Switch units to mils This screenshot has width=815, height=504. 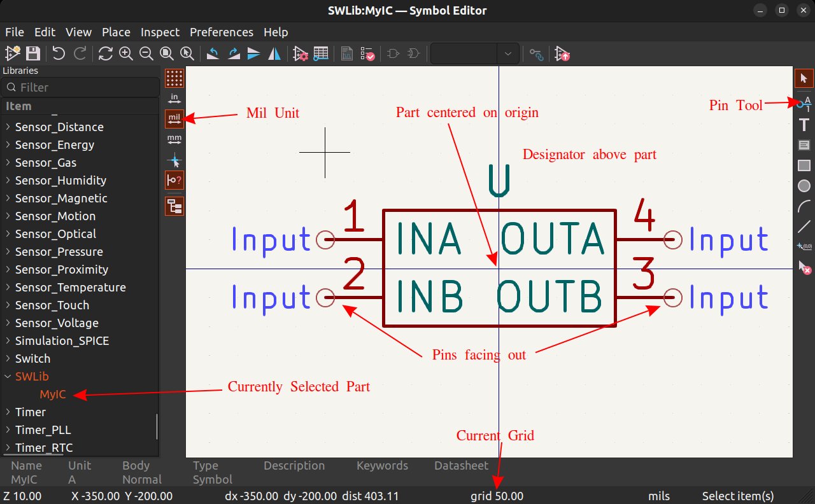pos(174,119)
